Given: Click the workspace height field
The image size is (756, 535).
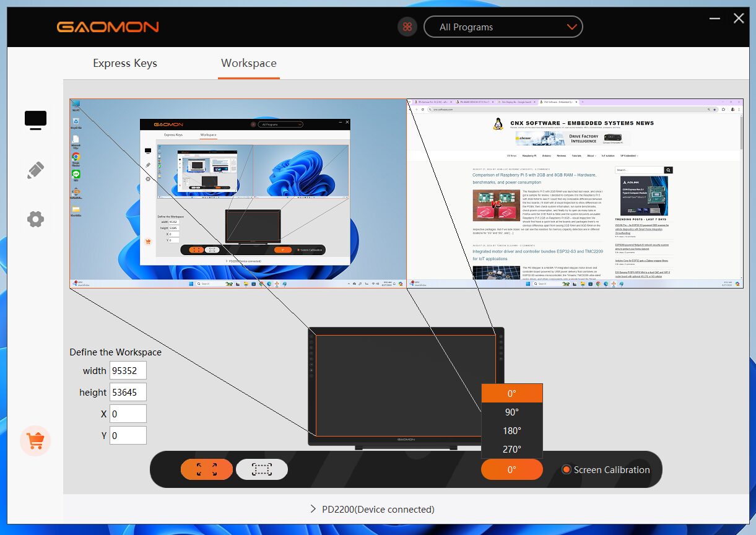Looking at the screenshot, I should (128, 392).
